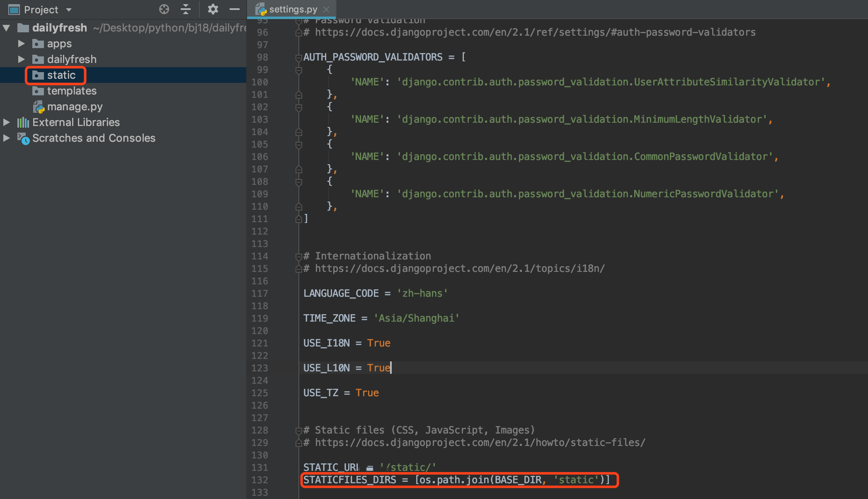Switch to the settings.py tab
The height and width of the screenshot is (499, 868).
(x=293, y=9)
